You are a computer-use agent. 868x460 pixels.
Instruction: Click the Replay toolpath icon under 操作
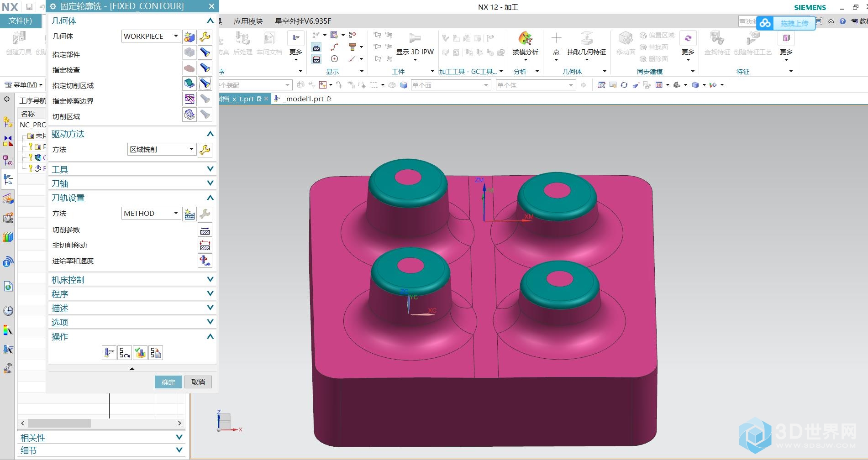click(x=125, y=353)
